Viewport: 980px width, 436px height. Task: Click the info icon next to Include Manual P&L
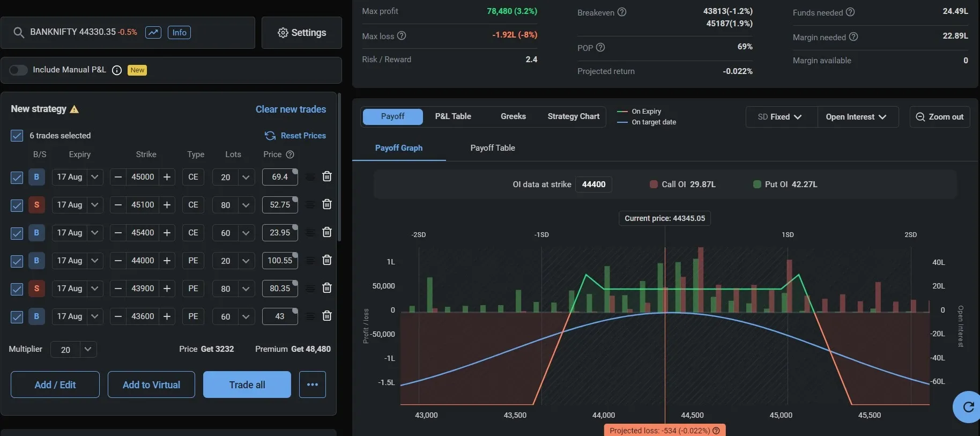click(x=117, y=70)
